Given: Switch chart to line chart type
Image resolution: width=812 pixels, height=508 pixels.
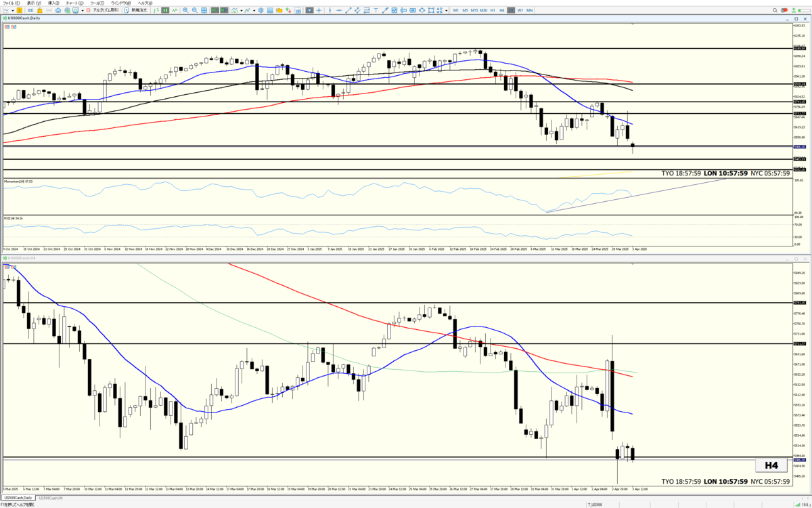Looking at the screenshot, I should click(175, 10).
